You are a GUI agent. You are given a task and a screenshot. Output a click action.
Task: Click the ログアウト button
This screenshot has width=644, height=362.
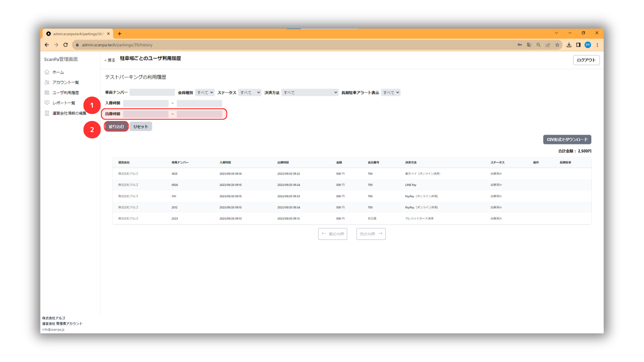point(586,60)
